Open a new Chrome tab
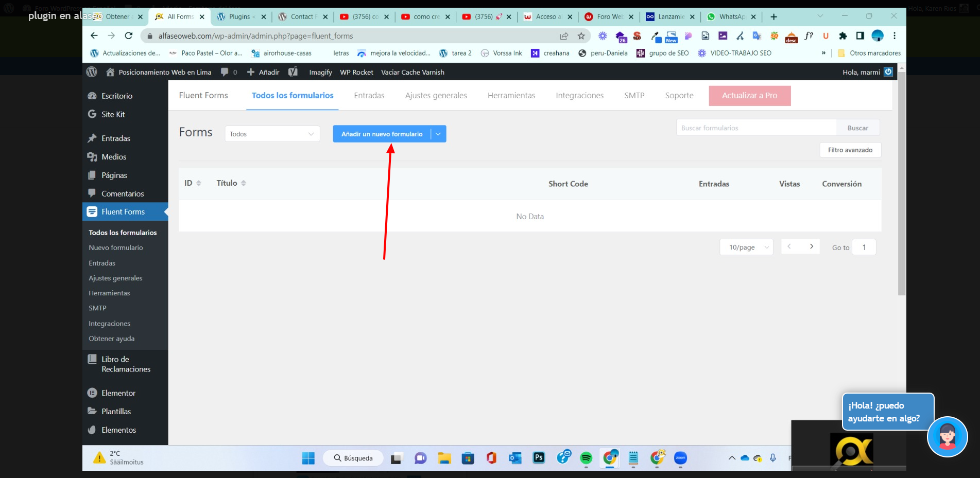The image size is (980, 478). click(773, 16)
